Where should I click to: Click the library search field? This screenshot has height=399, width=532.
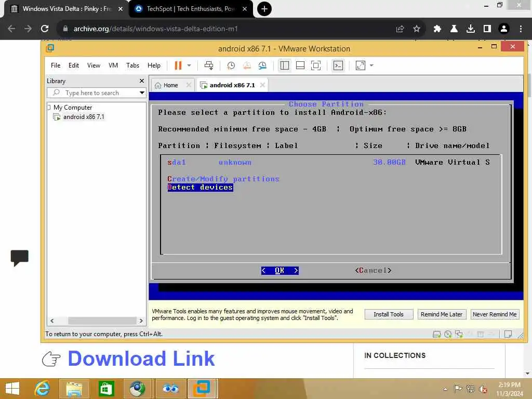(x=96, y=92)
